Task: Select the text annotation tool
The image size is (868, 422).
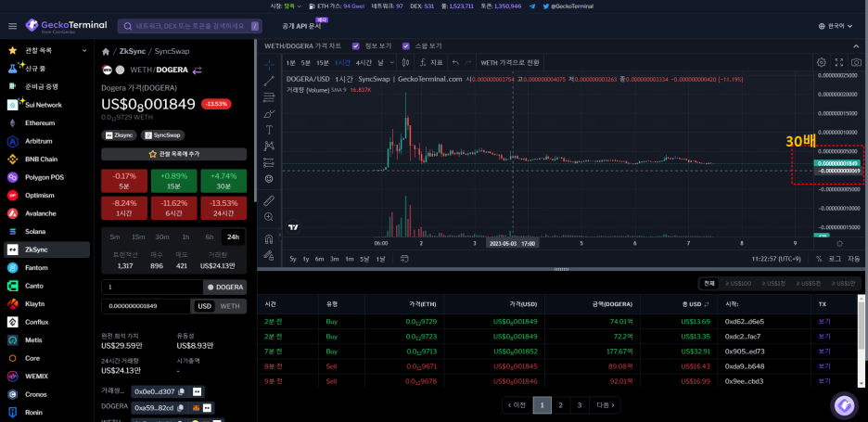Action: (270, 130)
